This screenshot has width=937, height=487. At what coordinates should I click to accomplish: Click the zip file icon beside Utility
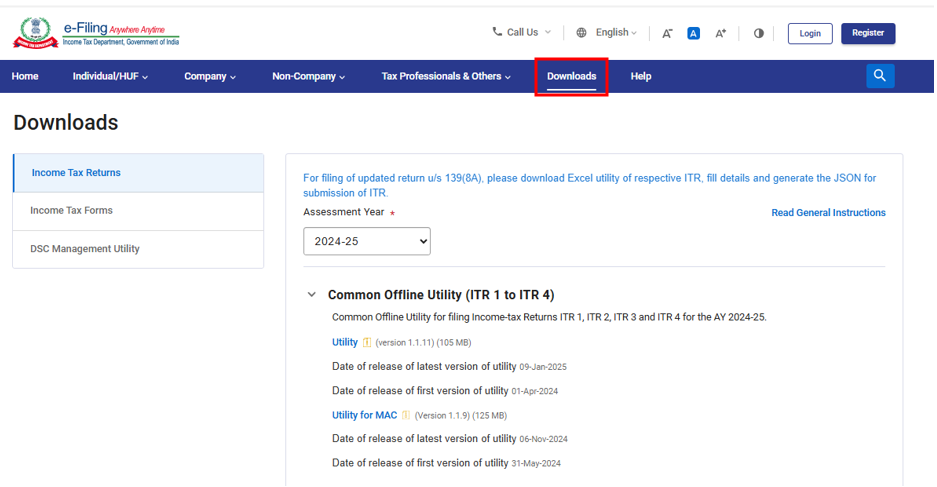pos(367,343)
